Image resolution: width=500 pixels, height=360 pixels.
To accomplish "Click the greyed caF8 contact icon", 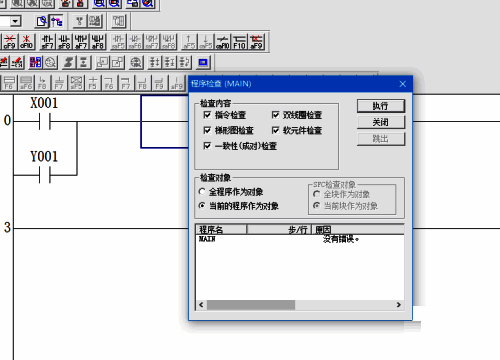I will pyautogui.click(x=168, y=42).
